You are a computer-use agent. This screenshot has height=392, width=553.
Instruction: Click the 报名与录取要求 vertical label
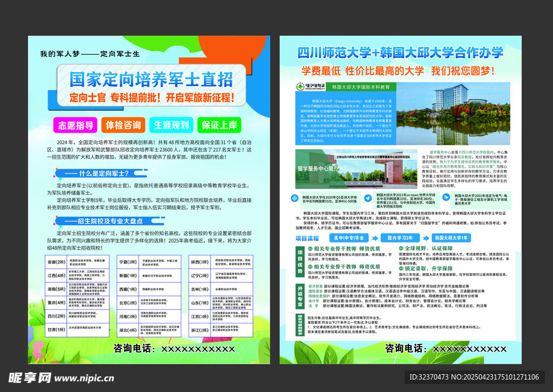pyautogui.click(x=300, y=325)
